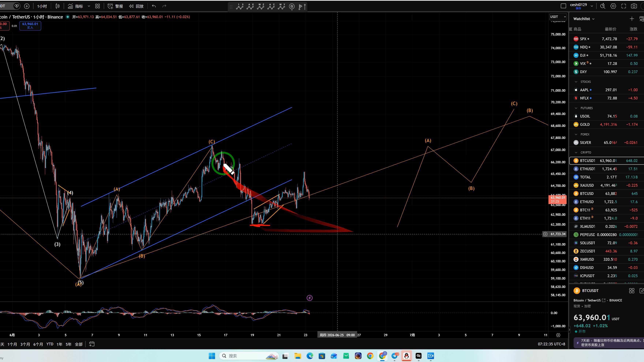The image size is (644, 362).
Task: Open the quick search lightning icon
Action: pyautogui.click(x=603, y=6)
